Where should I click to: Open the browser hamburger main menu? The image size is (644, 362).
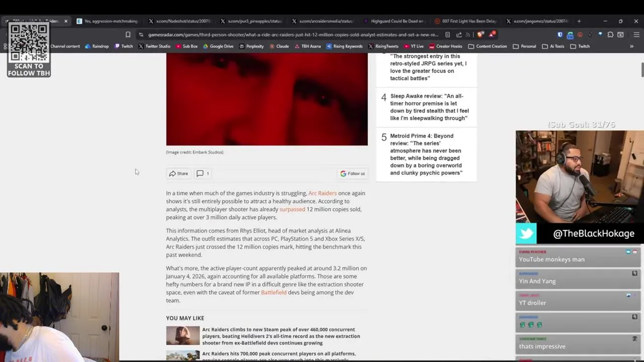click(636, 35)
